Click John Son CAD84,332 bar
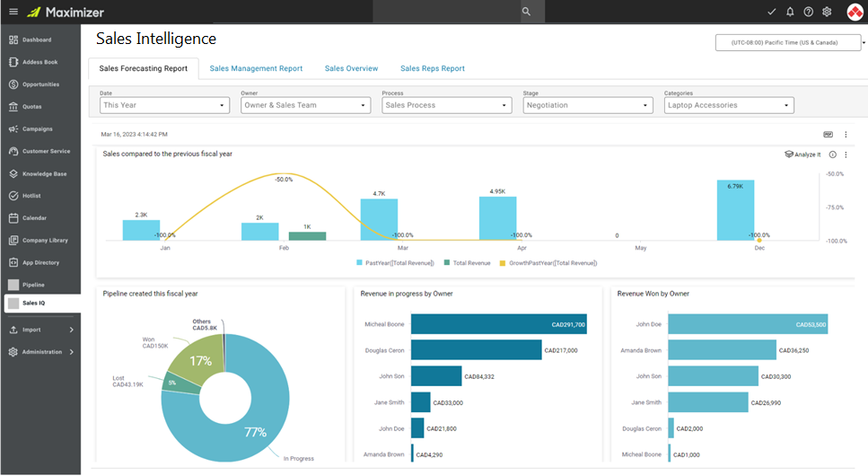This screenshot has width=868, height=476. point(436,376)
